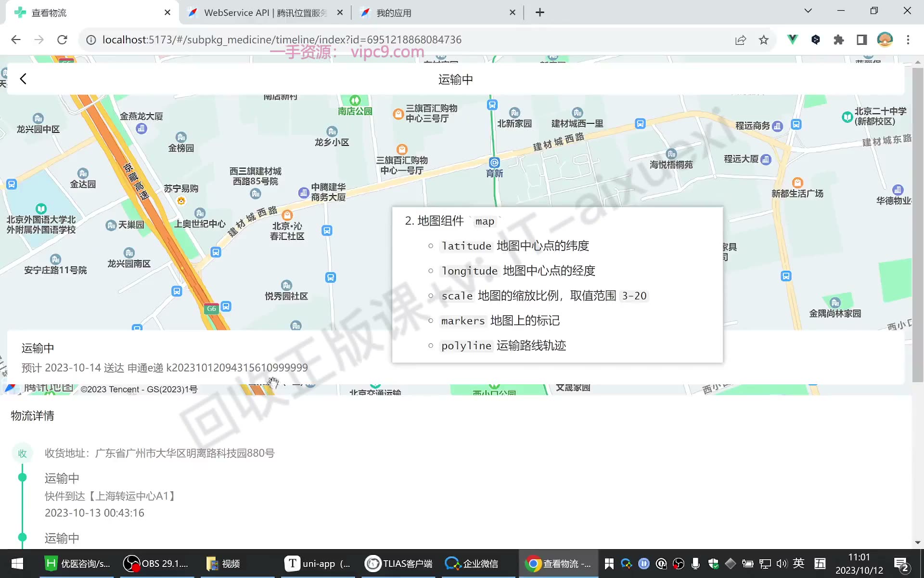Viewport: 924px width, 578px height.
Task: Click the 快件到达【上海转运中心A1】 entry
Action: 111,496
